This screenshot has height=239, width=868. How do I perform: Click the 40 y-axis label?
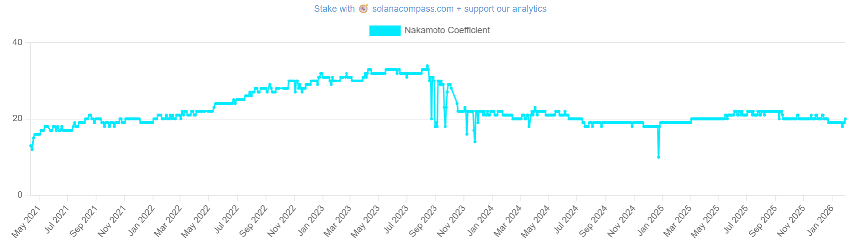click(17, 43)
